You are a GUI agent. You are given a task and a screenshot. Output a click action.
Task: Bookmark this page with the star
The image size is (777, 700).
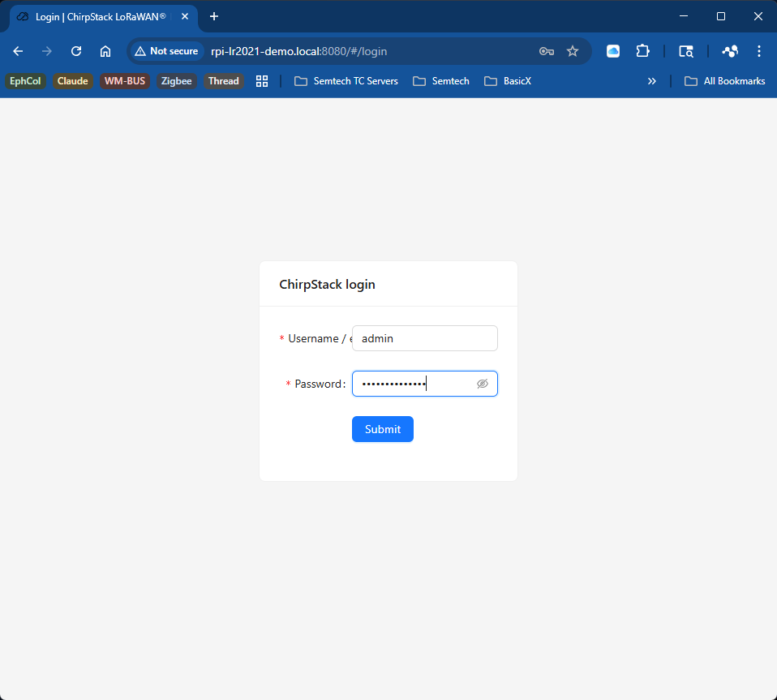[x=573, y=51]
